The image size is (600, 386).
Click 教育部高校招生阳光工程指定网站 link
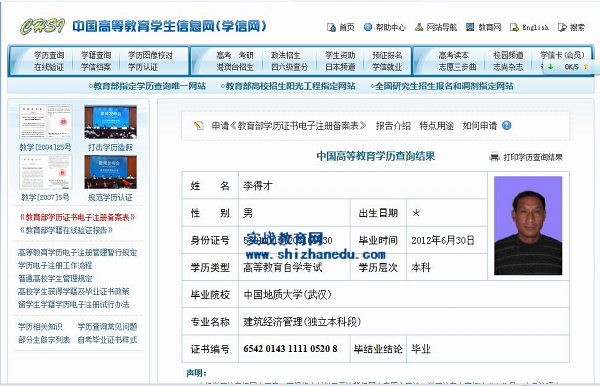point(288,86)
